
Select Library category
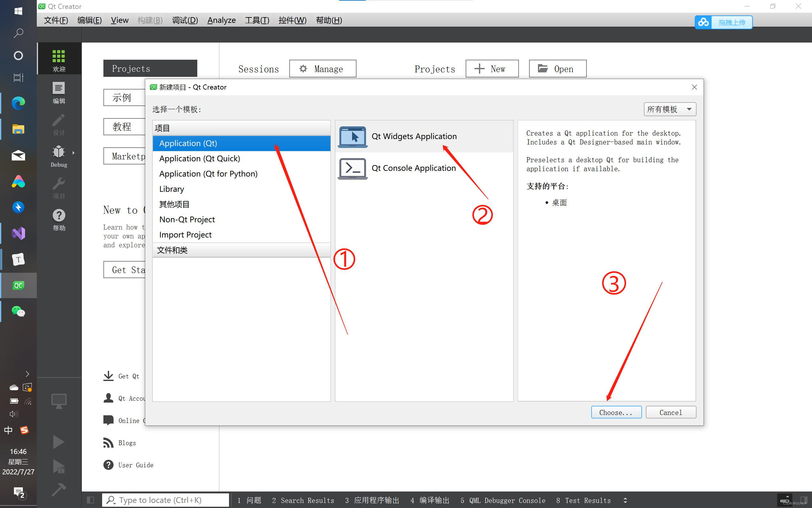click(x=241, y=189)
